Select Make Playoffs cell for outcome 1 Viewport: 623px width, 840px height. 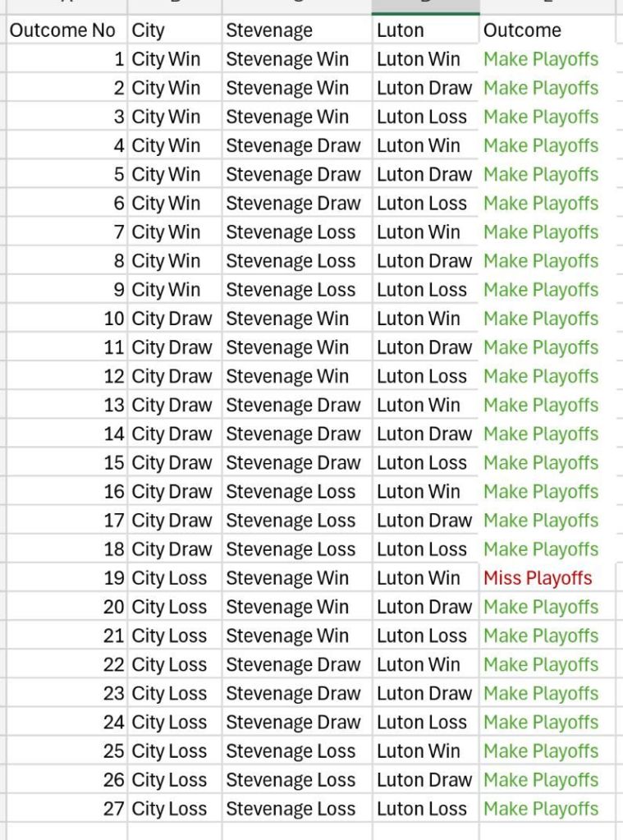pos(541,60)
